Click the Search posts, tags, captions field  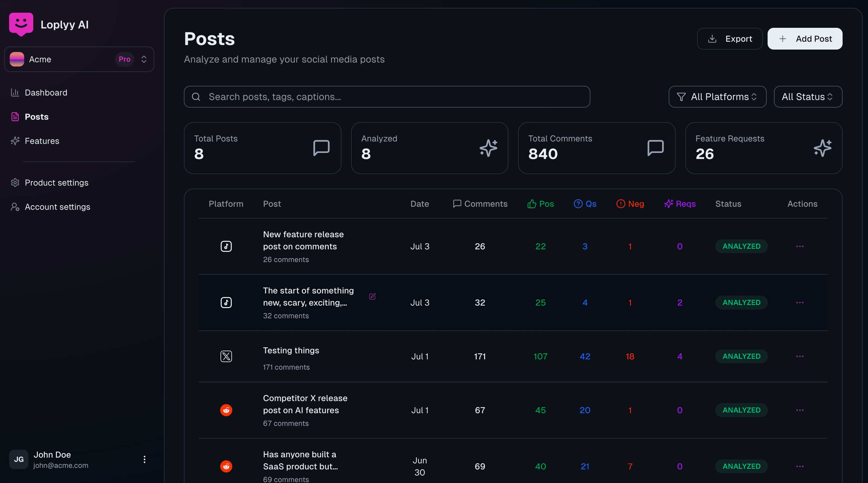pyautogui.click(x=387, y=97)
